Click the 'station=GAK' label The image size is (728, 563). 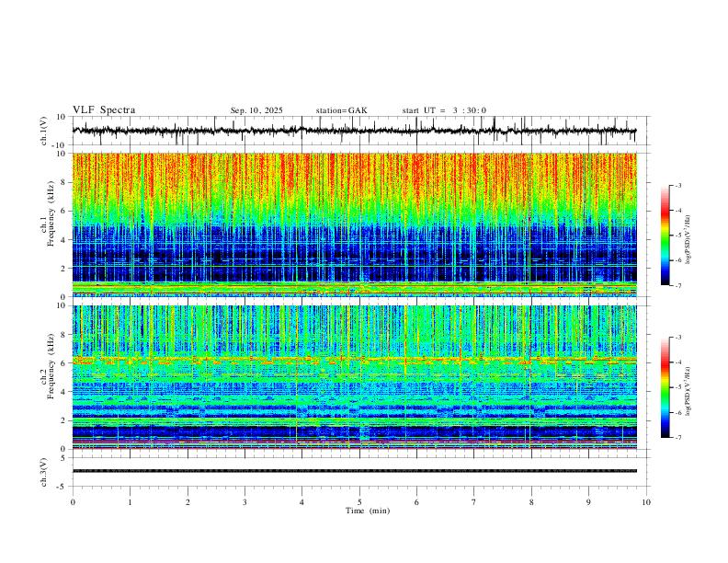[x=341, y=110]
